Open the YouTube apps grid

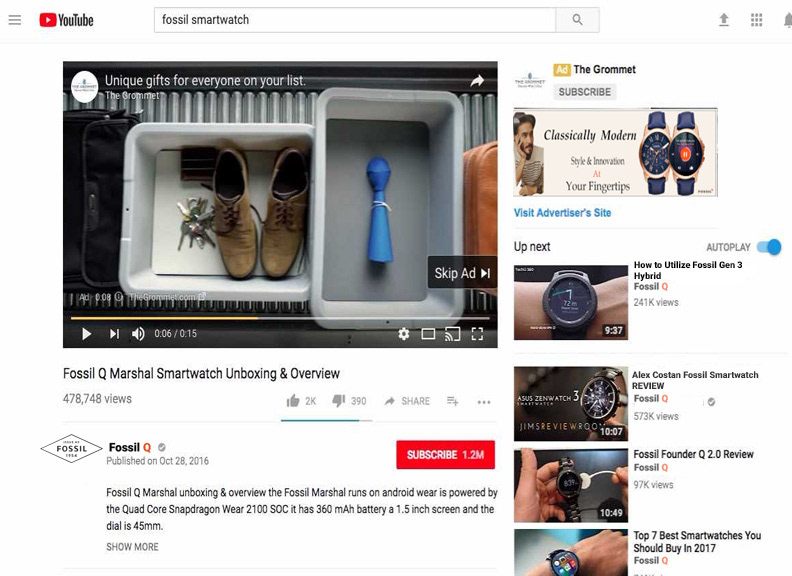[756, 20]
